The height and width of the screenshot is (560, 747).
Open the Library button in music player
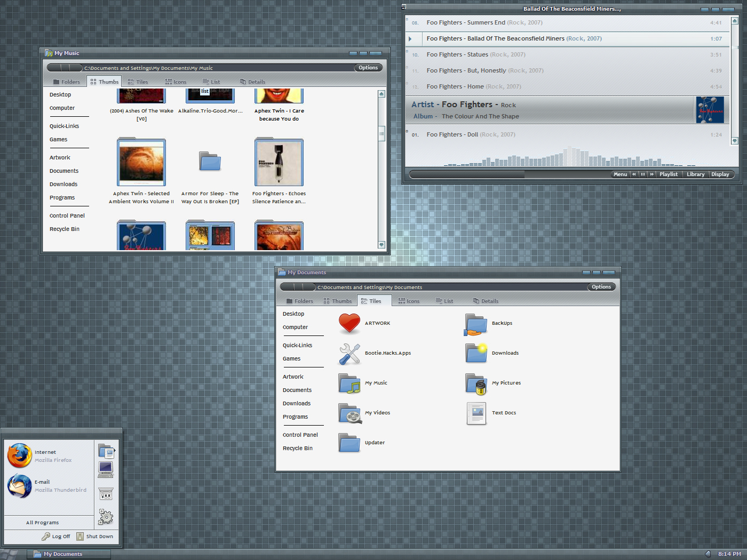[696, 174]
